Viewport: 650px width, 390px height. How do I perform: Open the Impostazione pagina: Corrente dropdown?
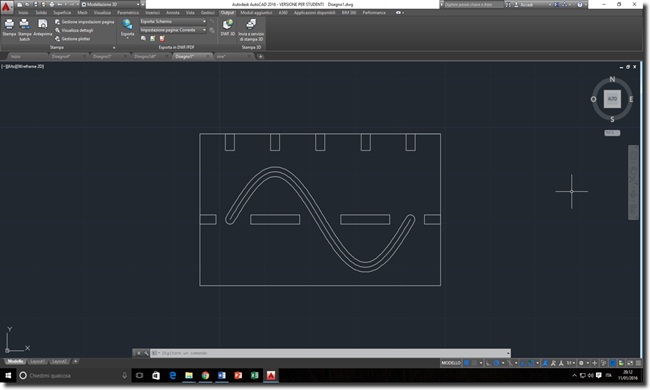pos(173,30)
